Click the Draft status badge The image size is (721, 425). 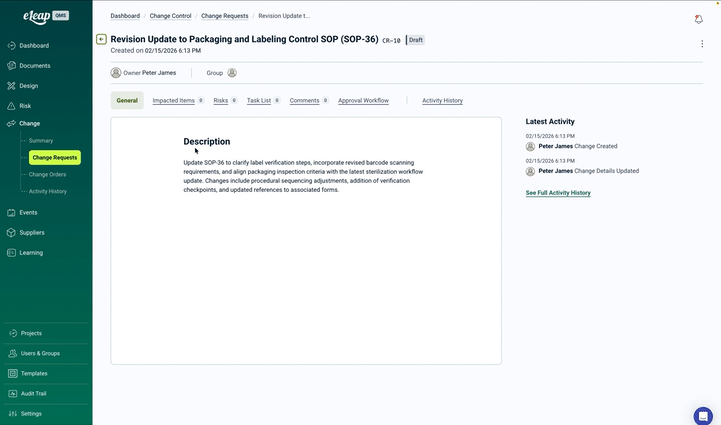point(416,40)
